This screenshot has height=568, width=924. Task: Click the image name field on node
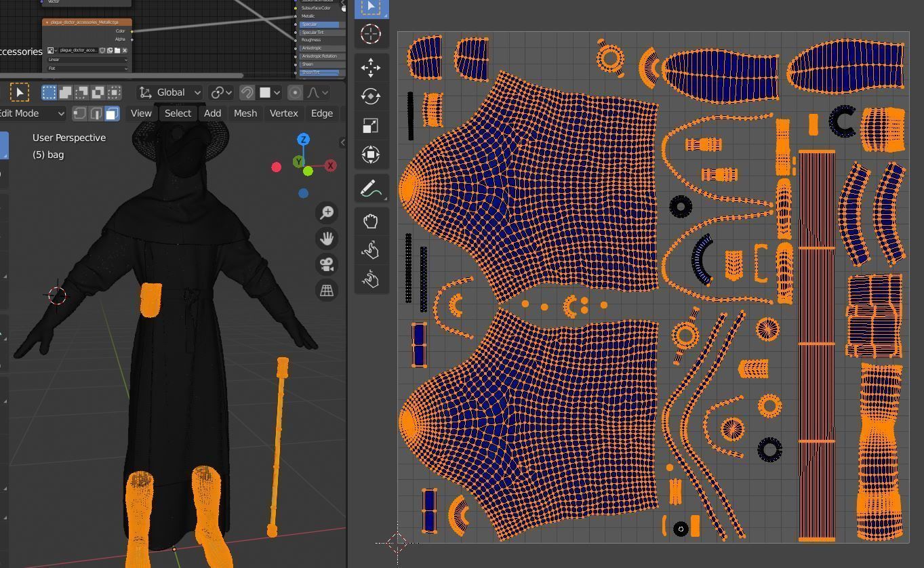78,50
